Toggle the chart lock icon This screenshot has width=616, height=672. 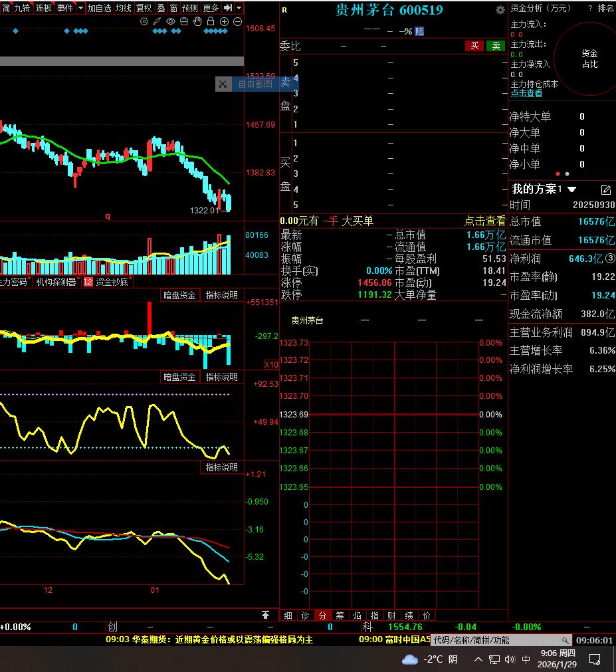[x=211, y=21]
